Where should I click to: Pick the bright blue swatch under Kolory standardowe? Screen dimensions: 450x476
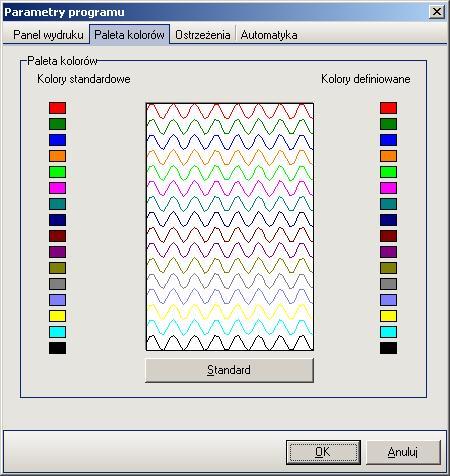(x=58, y=140)
